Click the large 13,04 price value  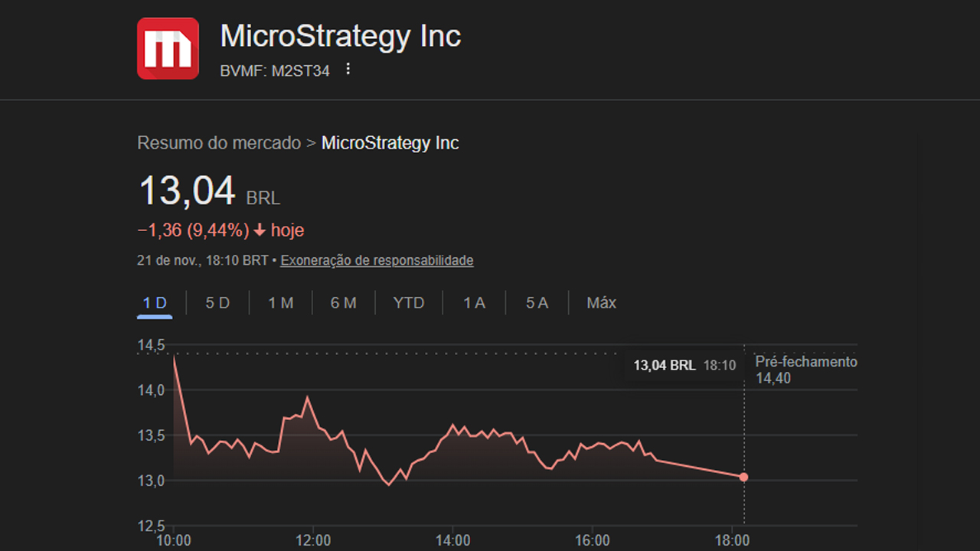click(187, 191)
